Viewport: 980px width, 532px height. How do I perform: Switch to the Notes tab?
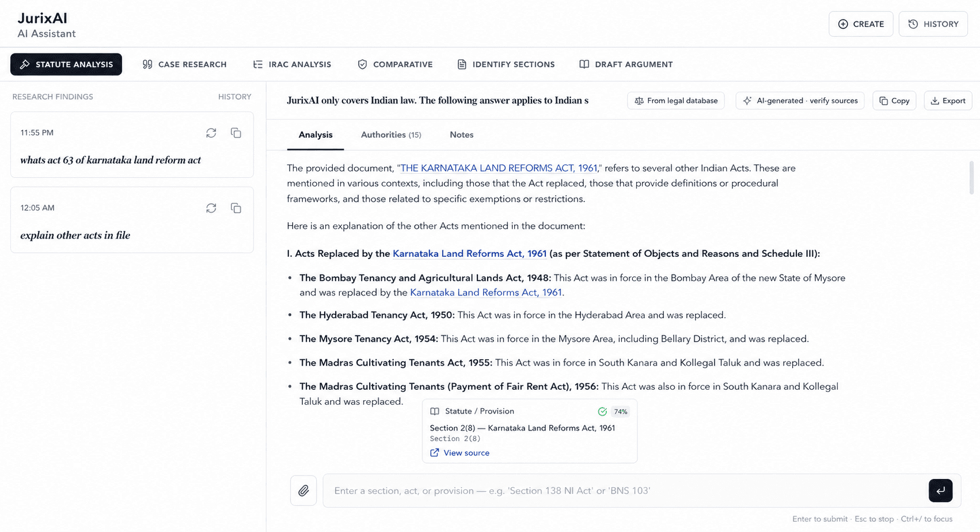point(462,135)
